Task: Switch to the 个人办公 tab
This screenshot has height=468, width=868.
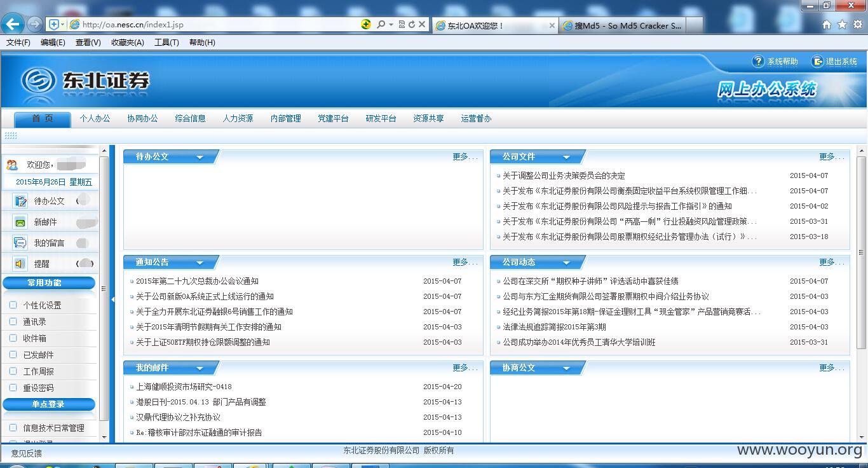Action: pyautogui.click(x=95, y=119)
